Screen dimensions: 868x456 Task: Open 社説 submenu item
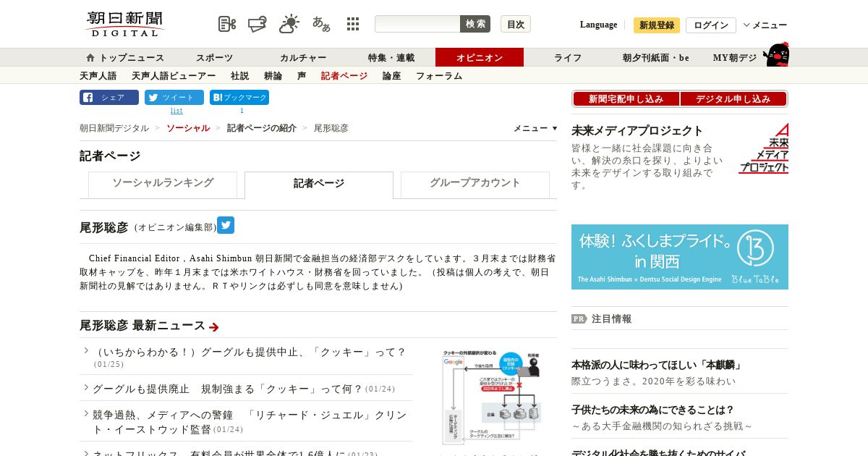coord(239,76)
